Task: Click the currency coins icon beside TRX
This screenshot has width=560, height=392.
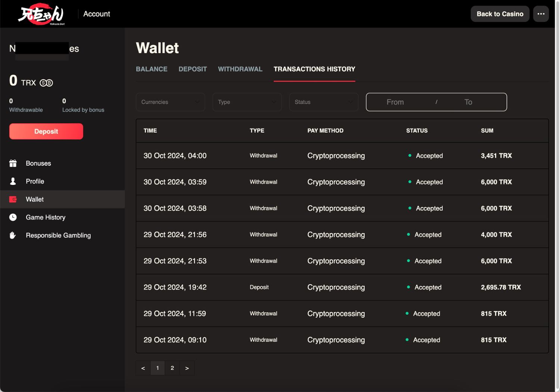Action: point(46,83)
